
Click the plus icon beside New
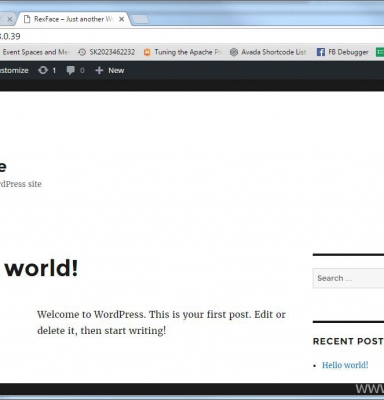(99, 70)
